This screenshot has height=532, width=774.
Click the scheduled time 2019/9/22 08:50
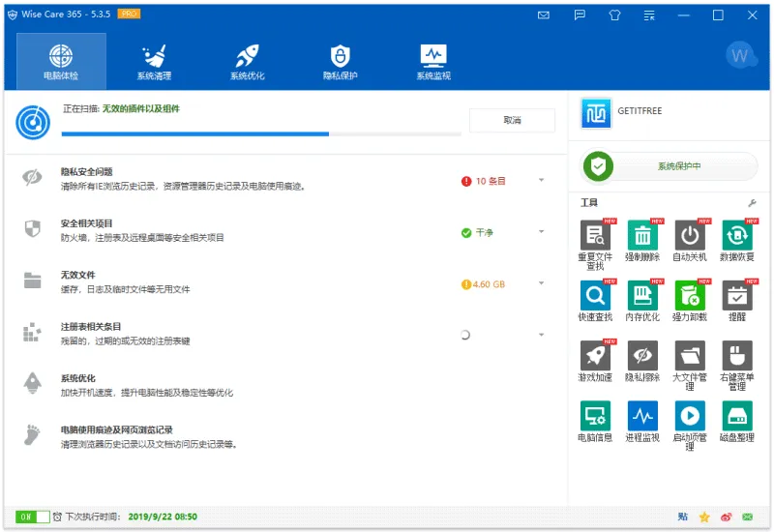(163, 517)
